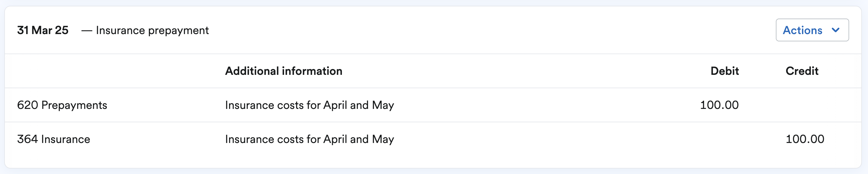The width and height of the screenshot is (868, 174).
Task: Open the 620 Prepayments account
Action: (x=62, y=105)
